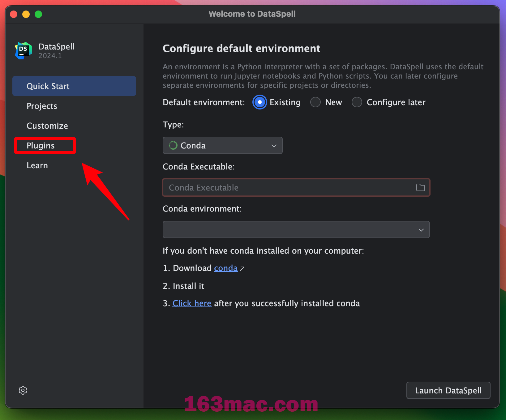Launch DataSpell with the bottom button
The image size is (506, 420).
448,390
